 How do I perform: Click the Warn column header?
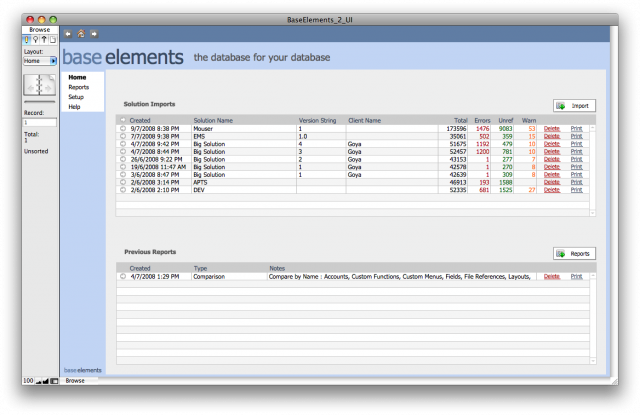(529, 120)
